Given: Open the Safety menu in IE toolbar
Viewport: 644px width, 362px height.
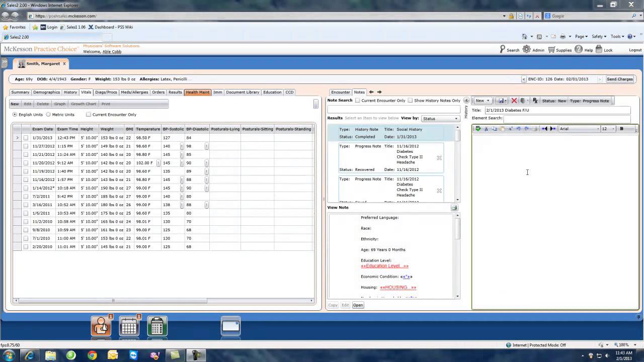Looking at the screenshot, I should [599, 36].
